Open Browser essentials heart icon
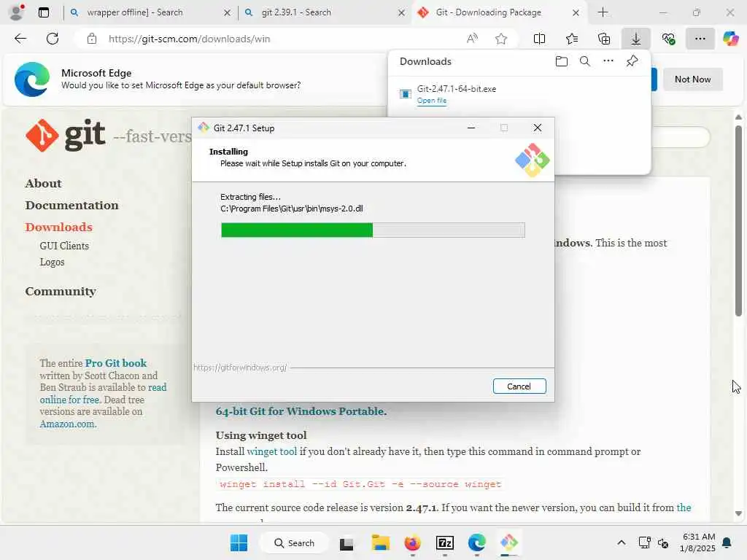Viewport: 747px width, 560px height. tap(668, 39)
